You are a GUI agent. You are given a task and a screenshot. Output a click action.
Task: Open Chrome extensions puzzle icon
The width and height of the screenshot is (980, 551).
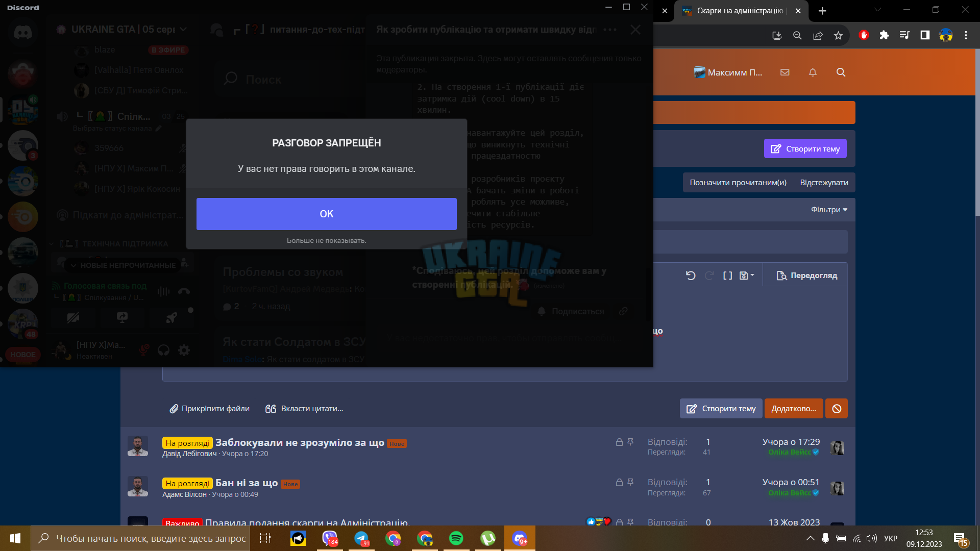point(884,35)
